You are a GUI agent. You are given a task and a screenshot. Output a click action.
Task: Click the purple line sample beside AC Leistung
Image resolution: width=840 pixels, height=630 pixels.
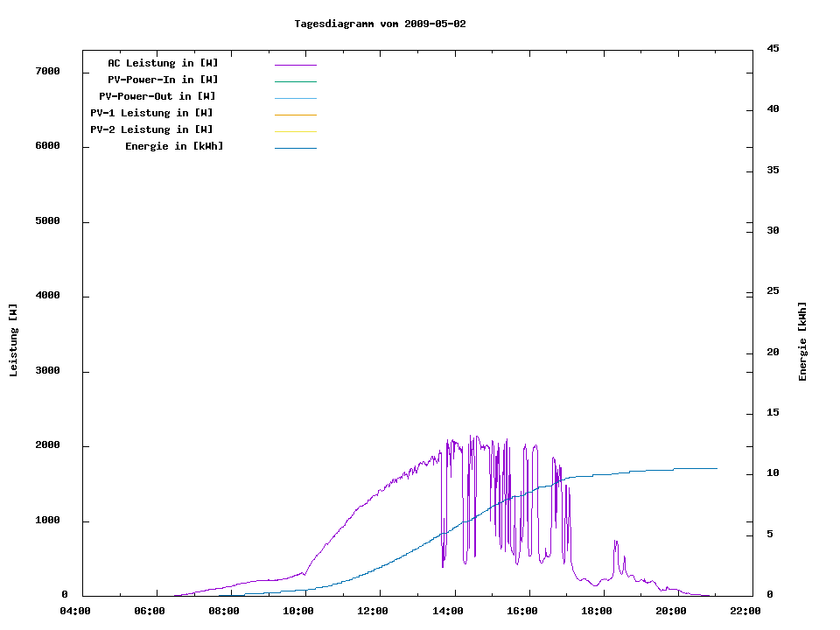[295, 65]
